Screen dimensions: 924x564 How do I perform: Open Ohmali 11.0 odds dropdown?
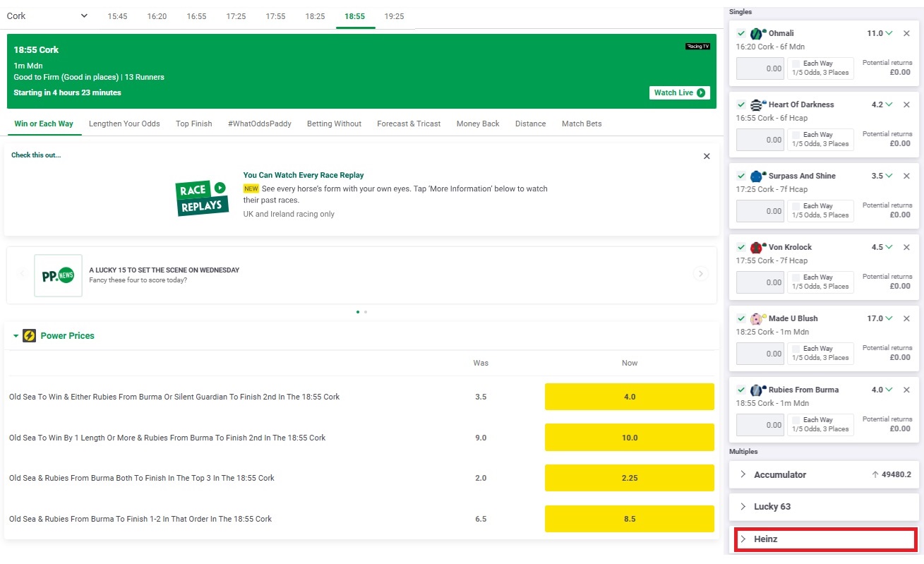(880, 33)
